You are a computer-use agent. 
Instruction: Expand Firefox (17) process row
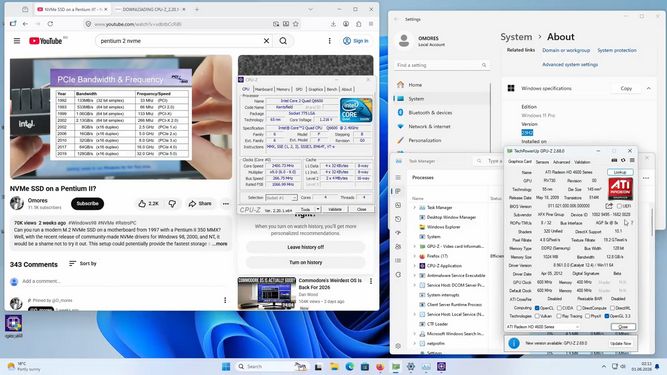(414, 256)
